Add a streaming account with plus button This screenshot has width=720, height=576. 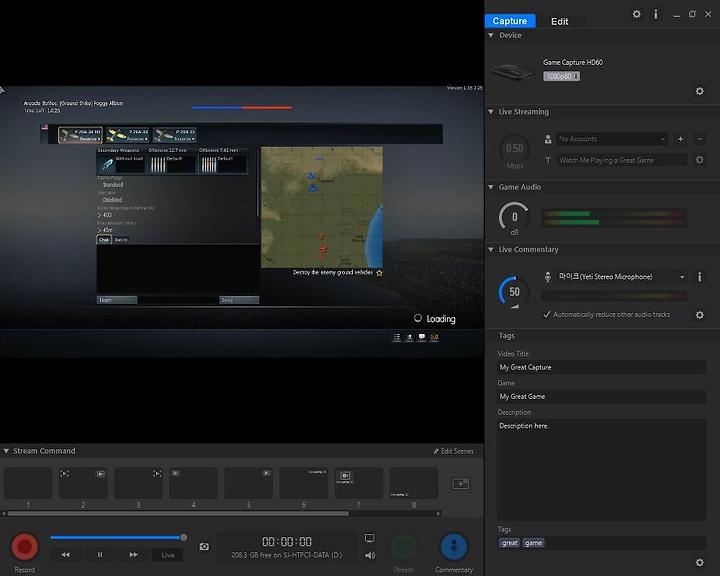coord(681,139)
